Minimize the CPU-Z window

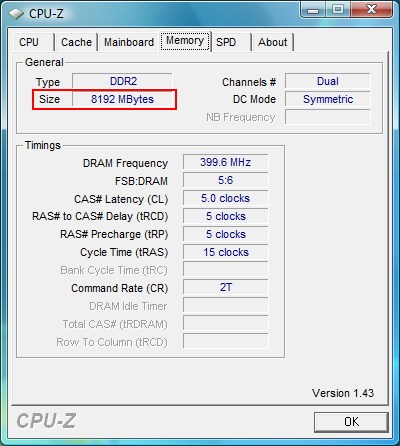tap(313, 10)
